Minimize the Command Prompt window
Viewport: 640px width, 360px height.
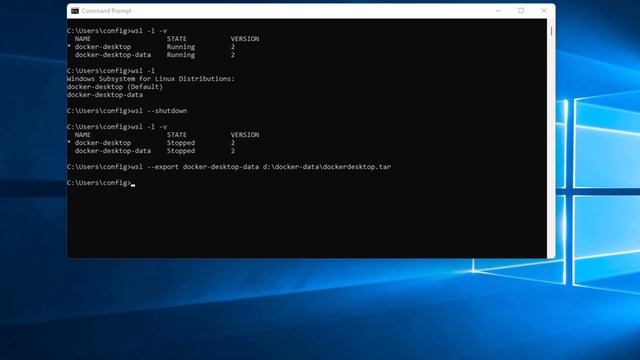click(x=498, y=11)
